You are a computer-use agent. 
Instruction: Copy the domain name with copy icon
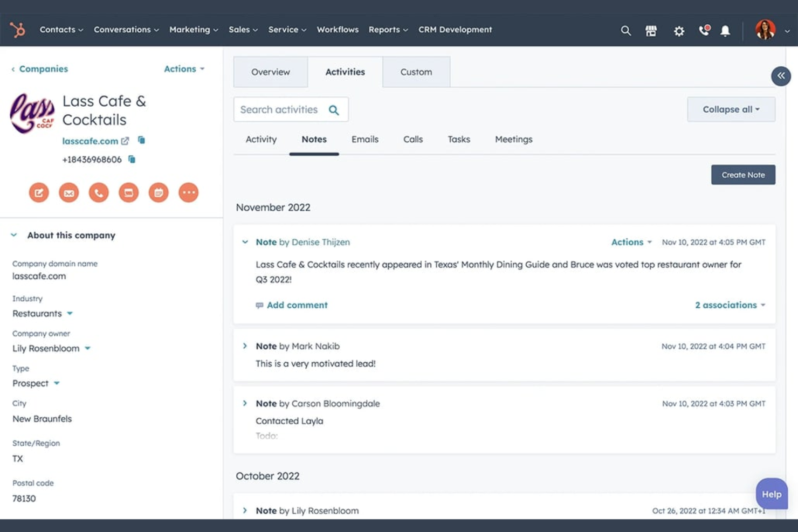141,140
